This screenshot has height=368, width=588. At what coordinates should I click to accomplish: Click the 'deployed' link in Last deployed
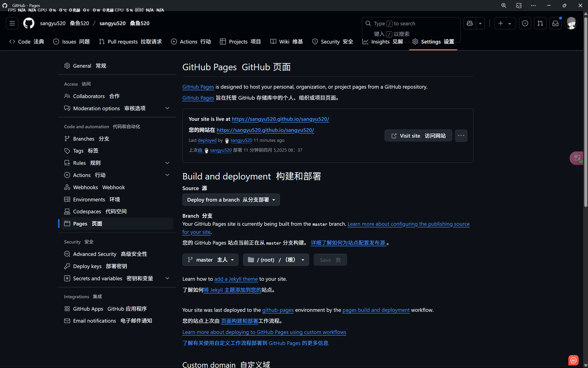click(207, 140)
